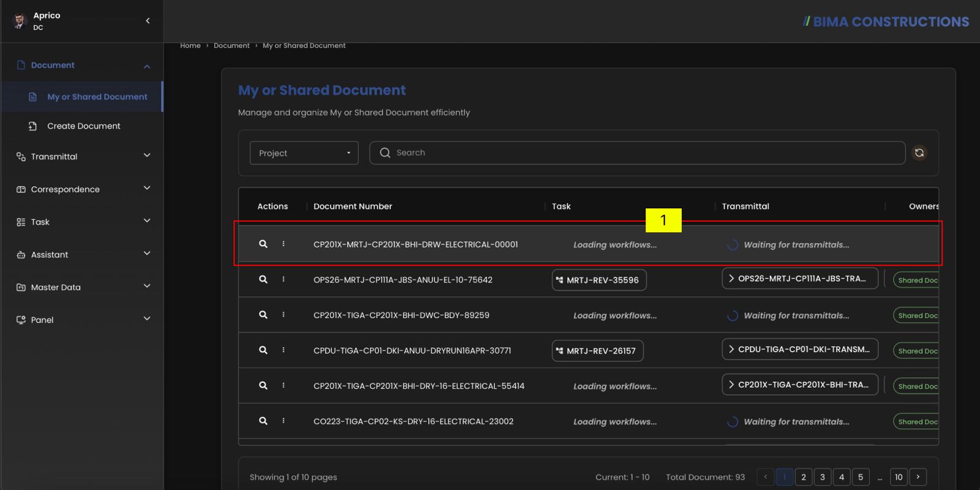View document CP201X-TIGA-CP201X-BHI-DRY-16-ELECTRICAL-55414 with magnifier icon
The image size is (980, 490).
[x=263, y=386]
